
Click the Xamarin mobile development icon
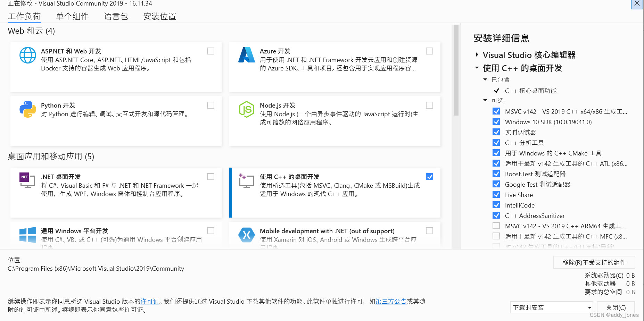click(247, 235)
